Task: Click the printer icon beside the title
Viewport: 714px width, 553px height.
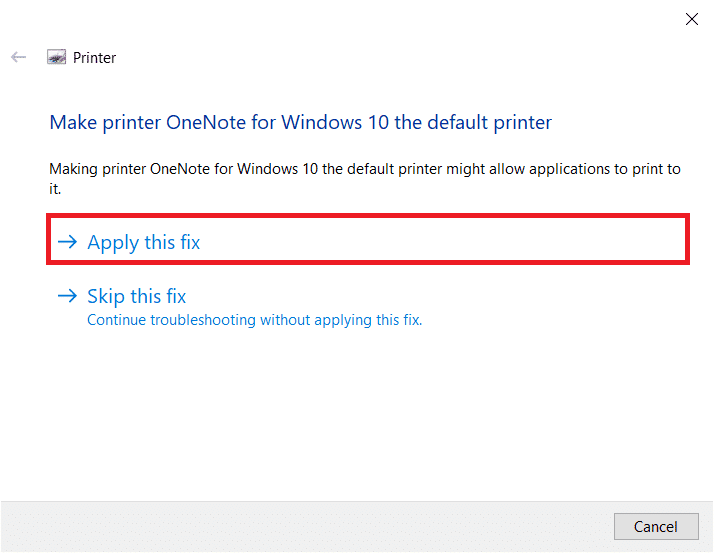Action: coord(57,58)
